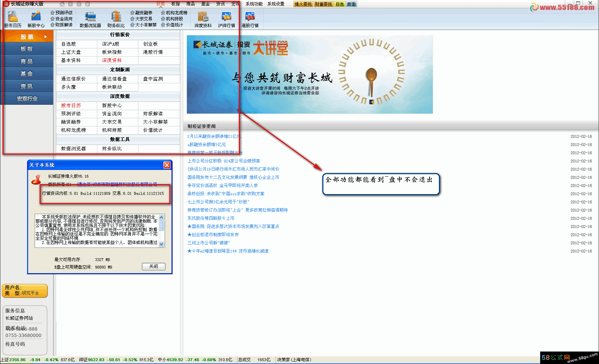Viewport: 599px width, 364px height.
Task: Switch to the 商品 top menu tab
Action: coord(190,4)
